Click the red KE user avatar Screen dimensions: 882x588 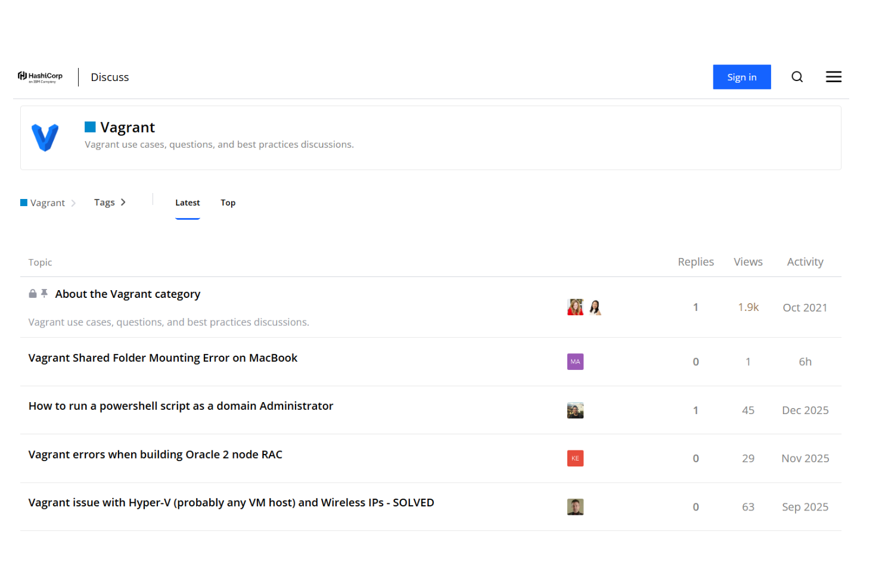click(x=575, y=458)
